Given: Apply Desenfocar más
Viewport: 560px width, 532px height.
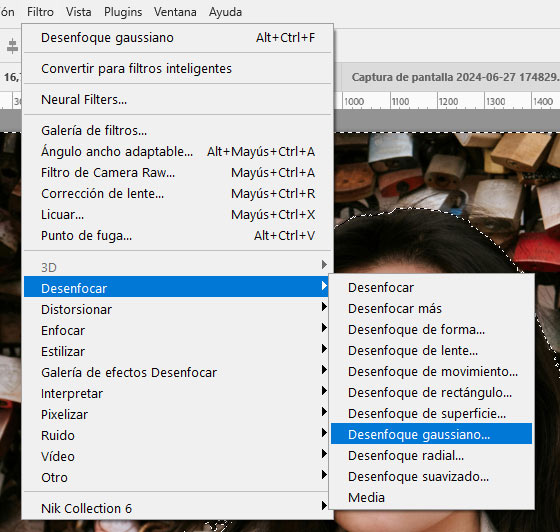Looking at the screenshot, I should [x=431, y=309].
